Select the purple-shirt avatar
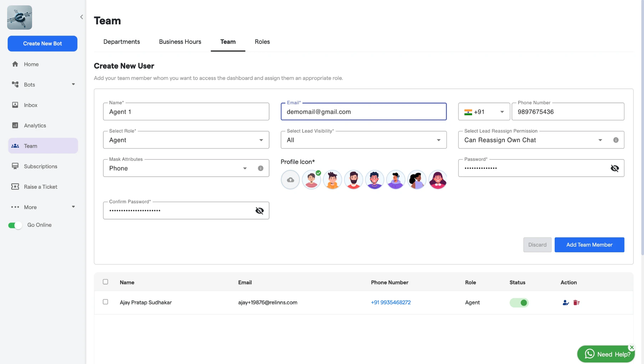 point(395,180)
